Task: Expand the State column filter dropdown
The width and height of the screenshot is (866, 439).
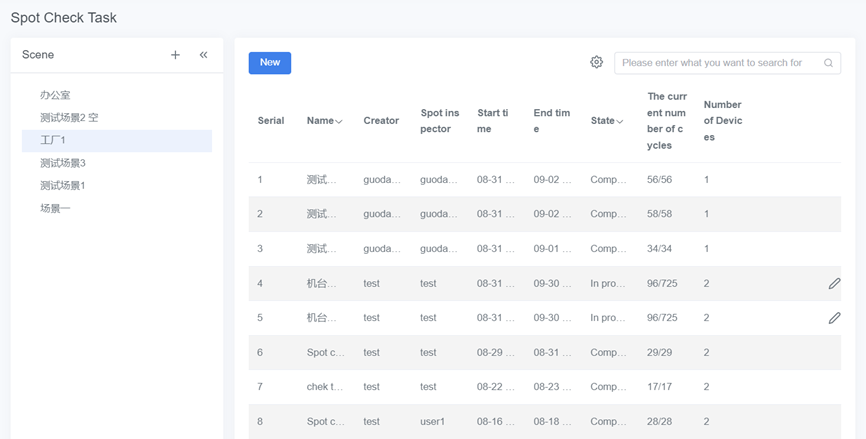Action: (622, 122)
